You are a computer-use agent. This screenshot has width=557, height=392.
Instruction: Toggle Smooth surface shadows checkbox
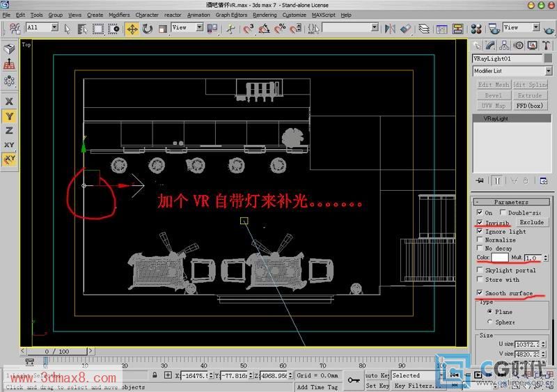480,292
